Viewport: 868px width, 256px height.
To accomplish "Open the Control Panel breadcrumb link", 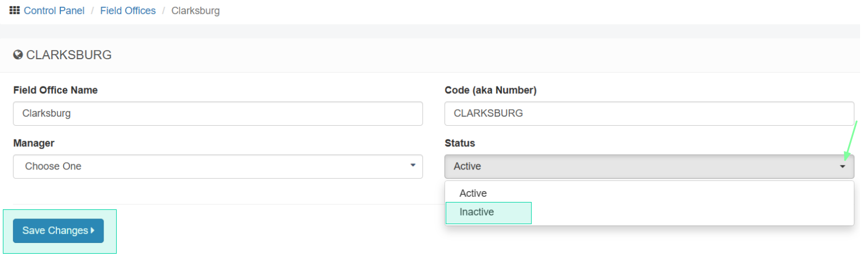I will coord(54,11).
